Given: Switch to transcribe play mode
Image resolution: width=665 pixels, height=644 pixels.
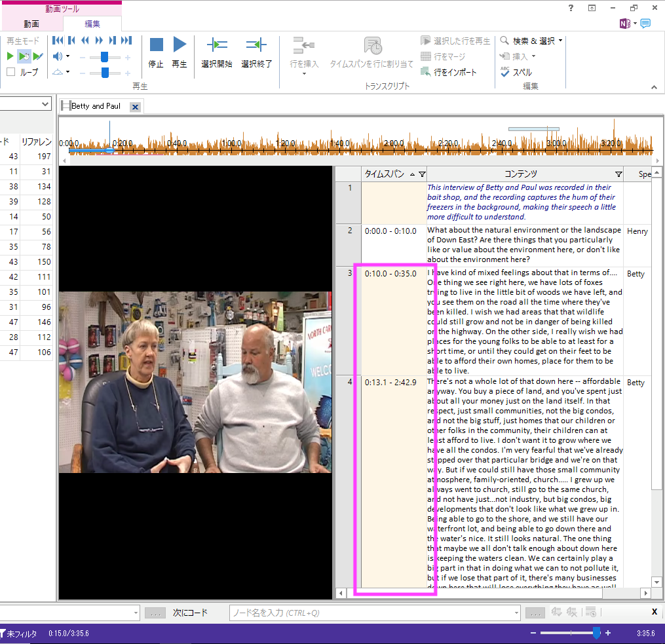Looking at the screenshot, I should (x=38, y=56).
